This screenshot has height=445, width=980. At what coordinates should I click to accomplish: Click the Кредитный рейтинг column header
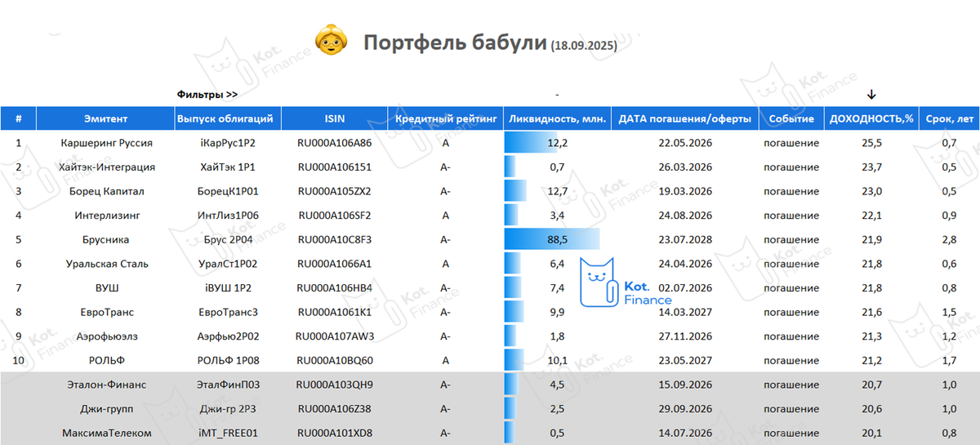pos(446,118)
